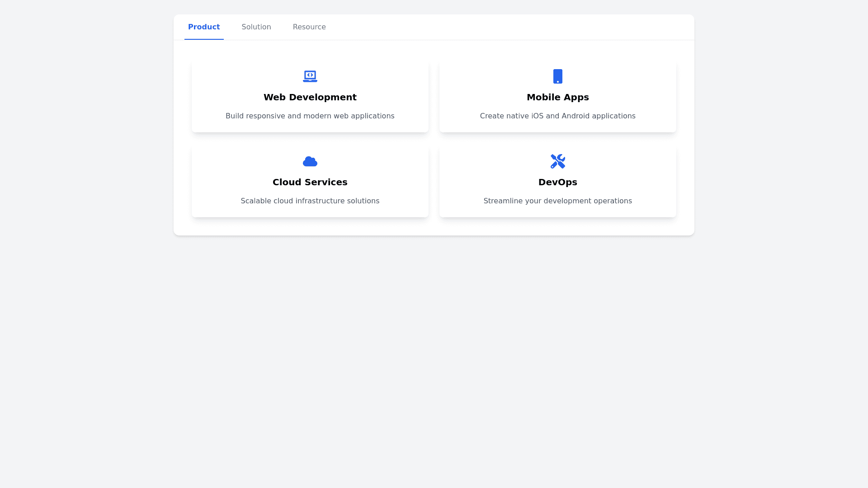Image resolution: width=868 pixels, height=488 pixels.
Task: Click 'Streamline your development operations' text
Action: pyautogui.click(x=557, y=201)
